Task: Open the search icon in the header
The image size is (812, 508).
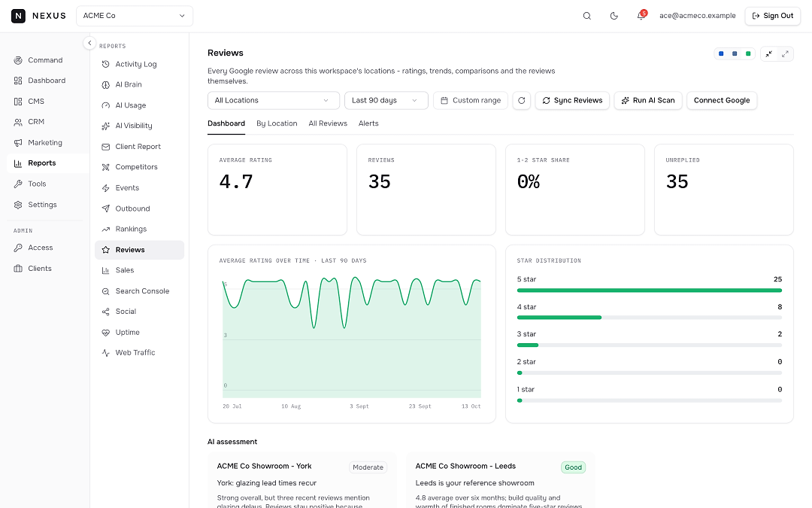Action: (586, 16)
